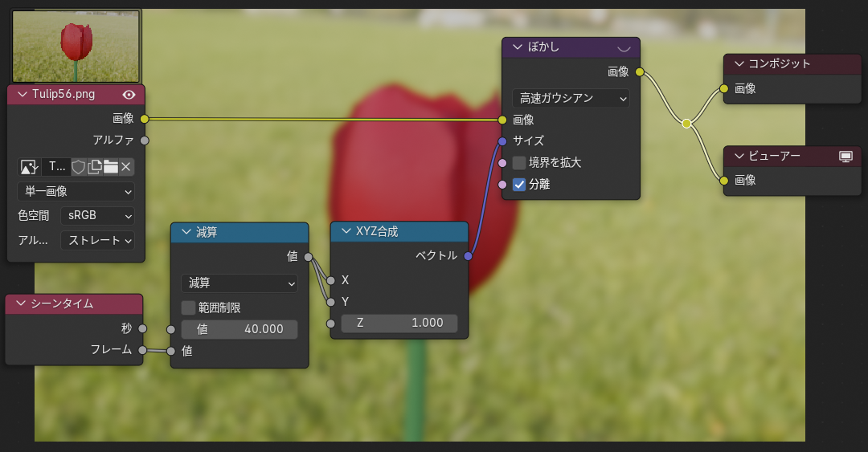Click the reroute point between ぼかし and outputs
Screen dimensions: 868x452
[x=686, y=124]
